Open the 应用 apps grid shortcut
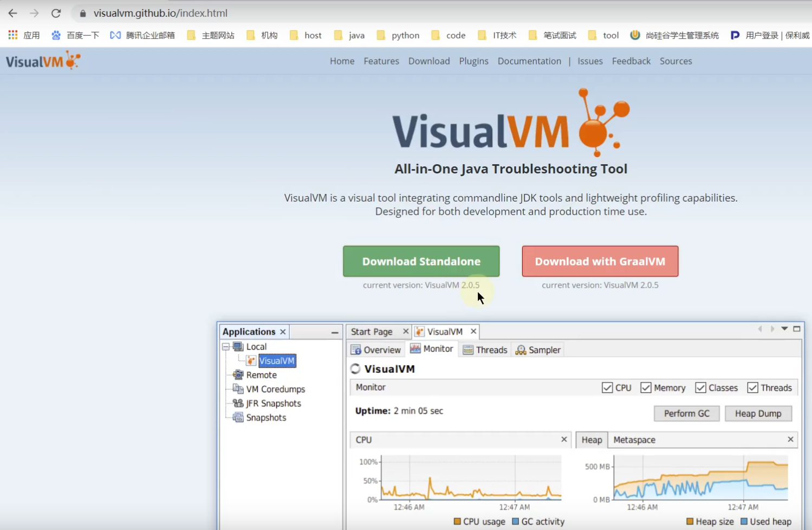The height and width of the screenshot is (530, 812). (x=13, y=35)
